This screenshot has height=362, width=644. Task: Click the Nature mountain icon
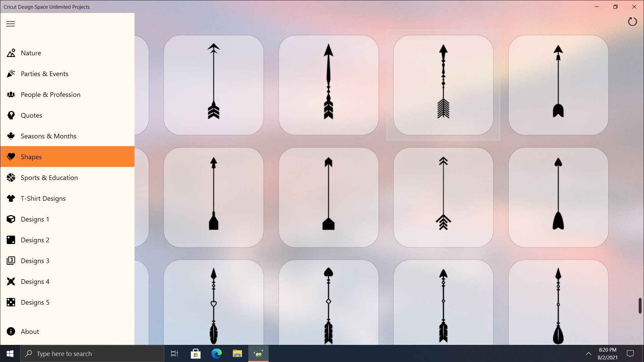point(11,53)
